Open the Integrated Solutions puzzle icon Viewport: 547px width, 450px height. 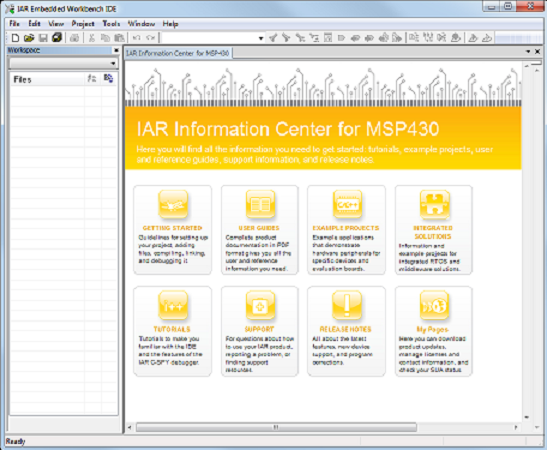[x=434, y=204]
